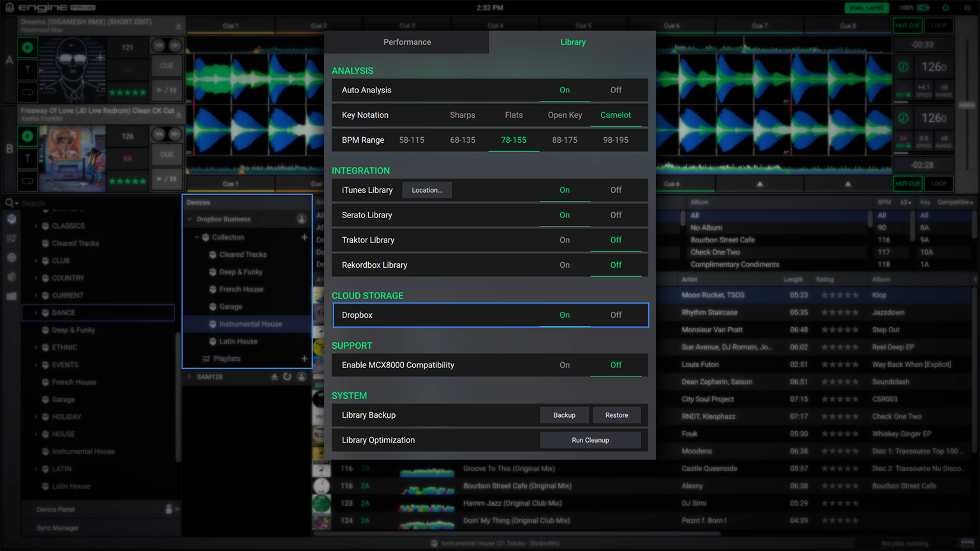Enable the Traktor Library integration
Image resolution: width=980 pixels, height=551 pixels.
point(564,240)
